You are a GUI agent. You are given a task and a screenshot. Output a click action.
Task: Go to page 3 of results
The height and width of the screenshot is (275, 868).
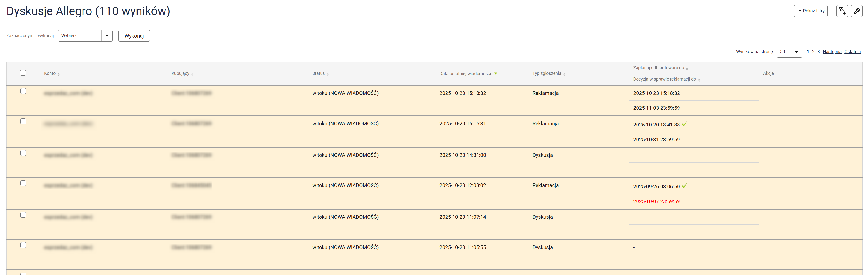coord(818,51)
